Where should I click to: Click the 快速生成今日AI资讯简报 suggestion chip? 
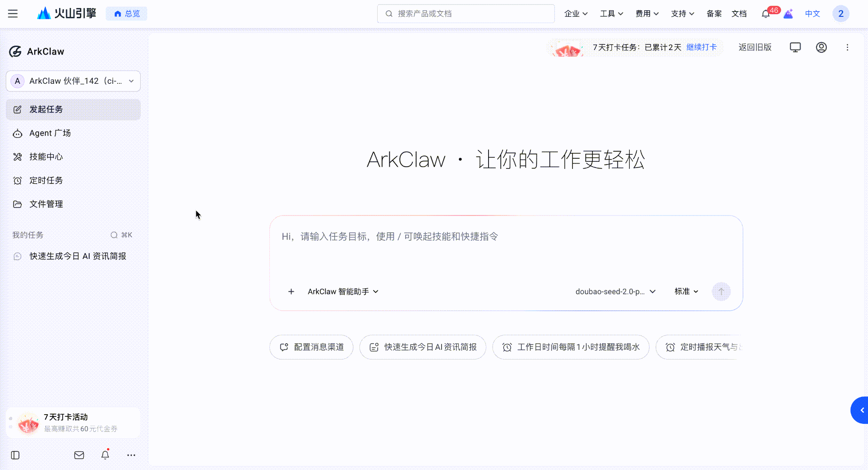[x=423, y=347]
